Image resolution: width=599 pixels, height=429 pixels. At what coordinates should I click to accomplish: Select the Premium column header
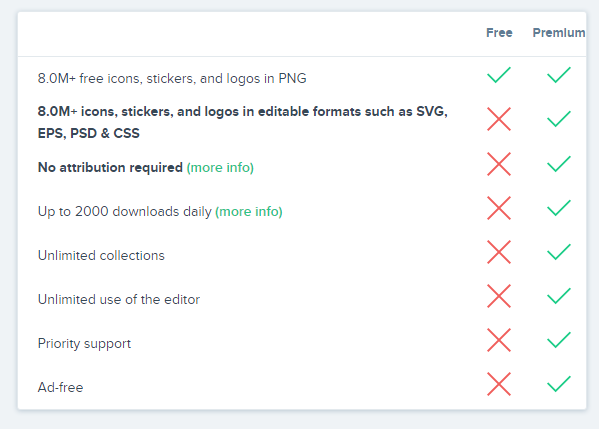[x=559, y=32]
